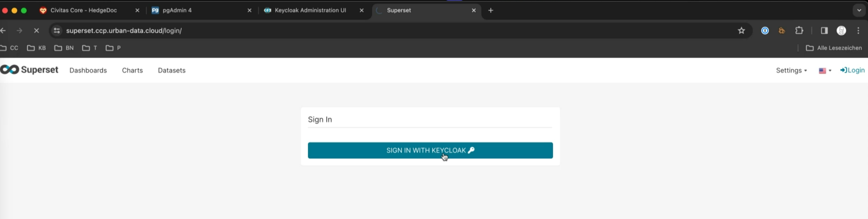Close the pgAdmin 4 tab
This screenshot has height=219, width=868.
(x=249, y=10)
